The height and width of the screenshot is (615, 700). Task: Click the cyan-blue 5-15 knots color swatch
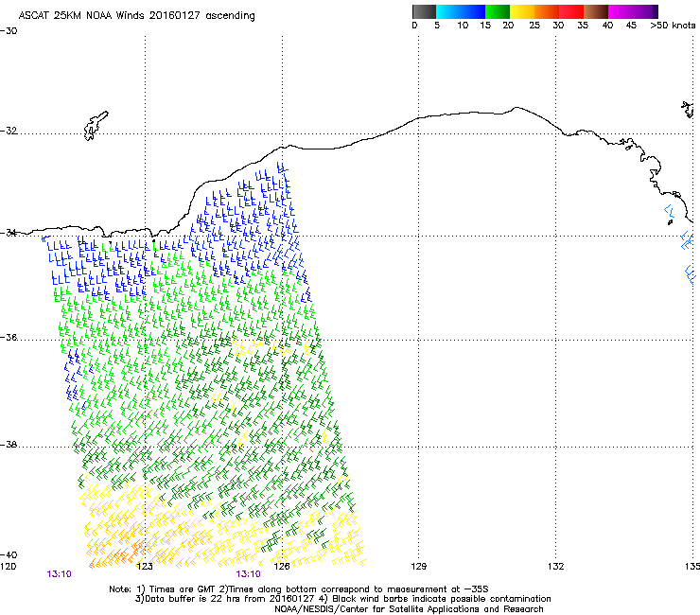pyautogui.click(x=461, y=11)
